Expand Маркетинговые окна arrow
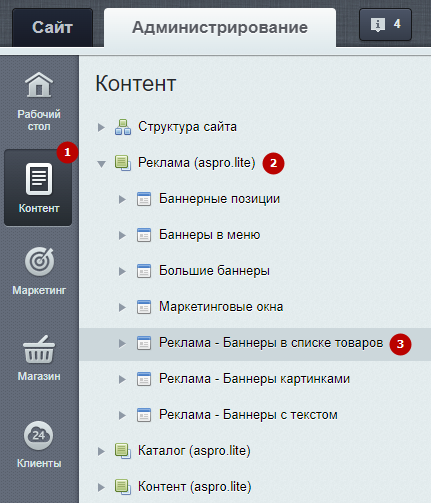Image resolution: width=431 pixels, height=503 pixels. coord(122,307)
